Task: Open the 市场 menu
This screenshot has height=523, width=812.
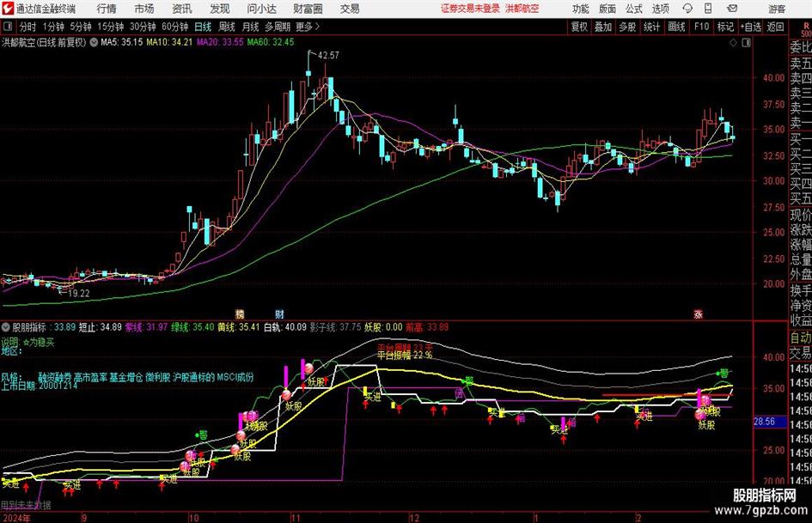Action: pos(144,9)
